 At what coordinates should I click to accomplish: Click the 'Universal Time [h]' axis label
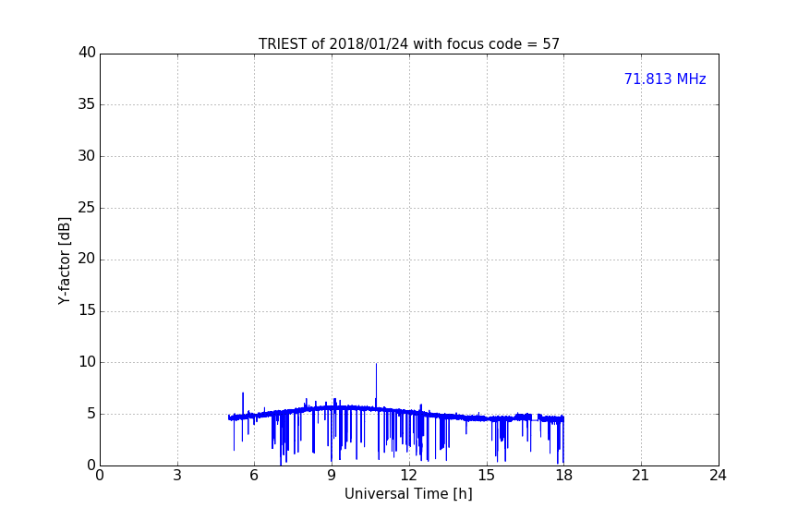coord(408,494)
